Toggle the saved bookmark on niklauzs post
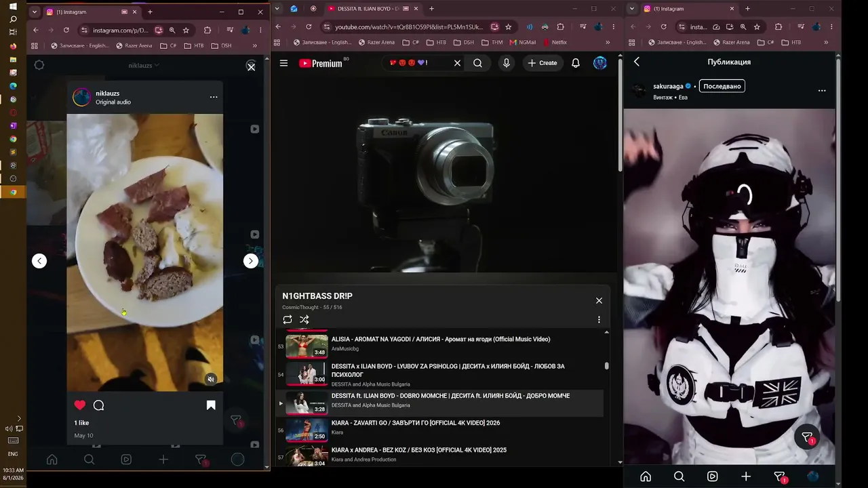Image resolution: width=868 pixels, height=488 pixels. pos(211,405)
